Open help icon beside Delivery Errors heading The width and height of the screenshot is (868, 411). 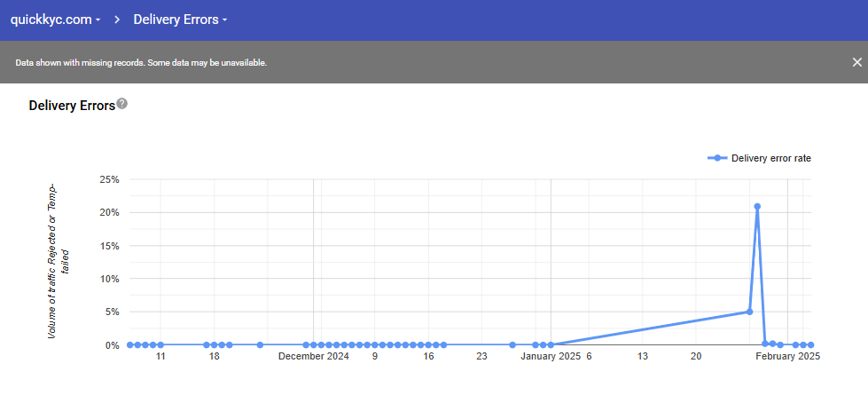(x=122, y=104)
